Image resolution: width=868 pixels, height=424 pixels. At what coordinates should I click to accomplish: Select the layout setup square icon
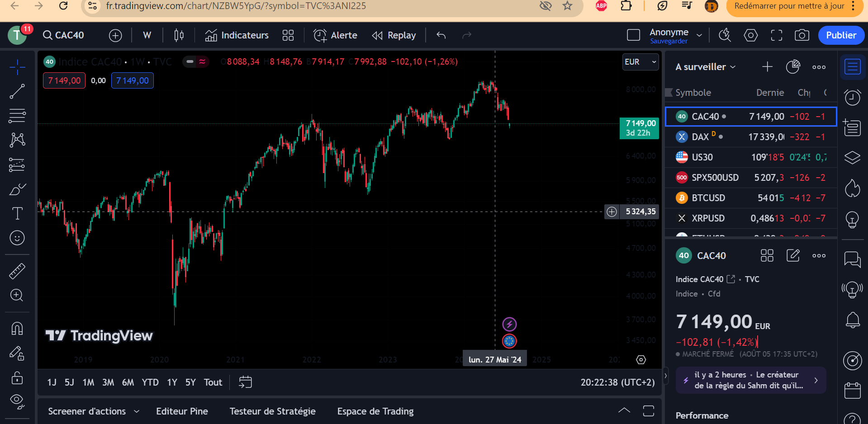pyautogui.click(x=633, y=35)
